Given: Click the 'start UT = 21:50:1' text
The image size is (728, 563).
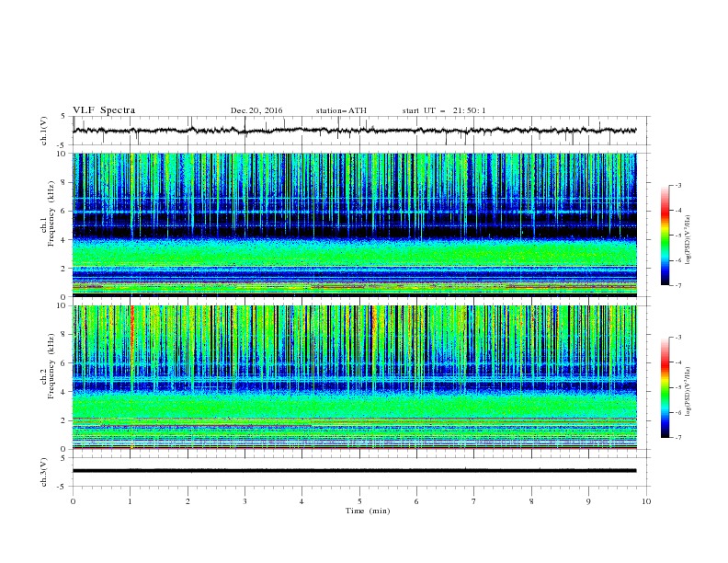Looking at the screenshot, I should coord(444,110).
